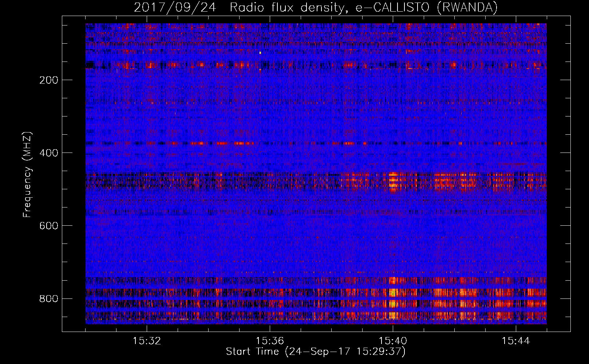Pick the 800 frequency axis label

tap(49, 298)
